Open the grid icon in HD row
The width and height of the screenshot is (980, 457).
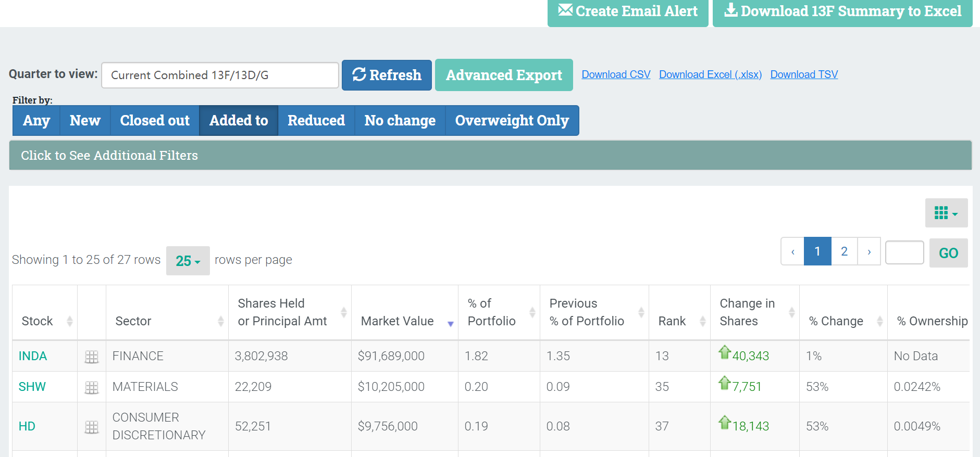[92, 427]
